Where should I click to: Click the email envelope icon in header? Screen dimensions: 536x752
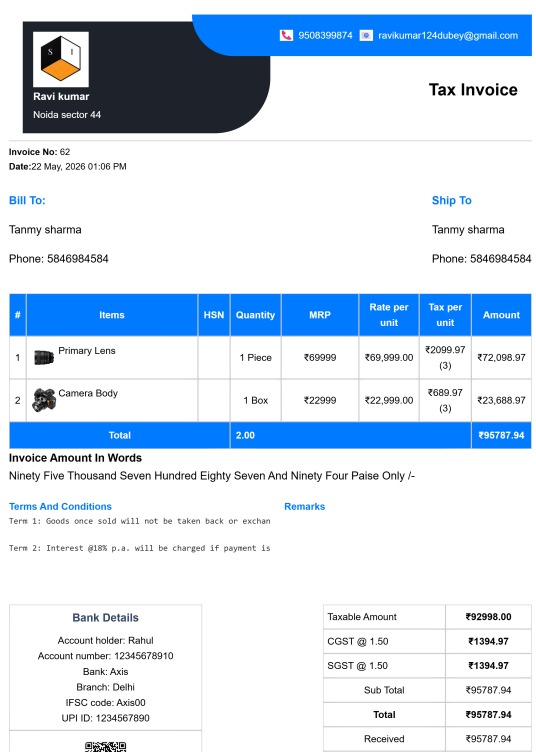click(366, 35)
